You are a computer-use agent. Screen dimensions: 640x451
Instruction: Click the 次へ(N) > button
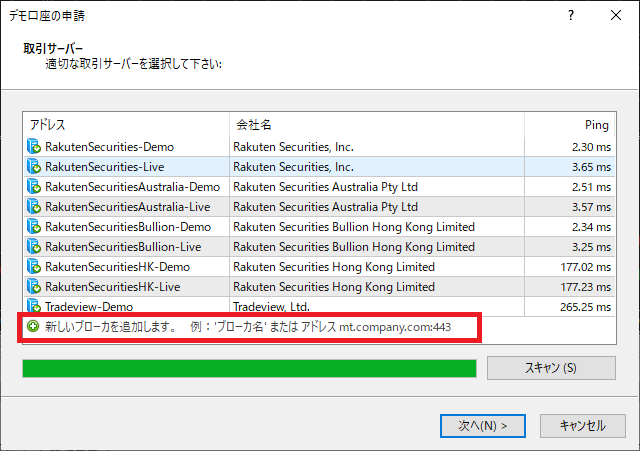[x=482, y=426]
